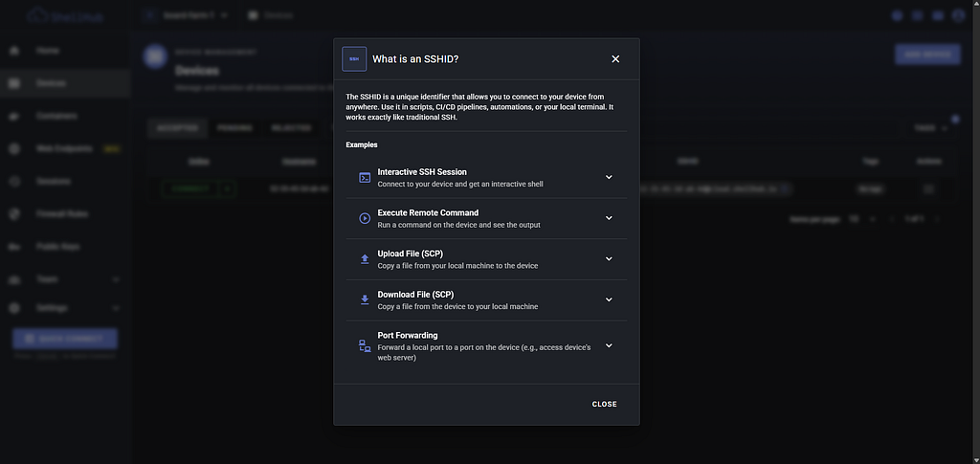Open Home in the background sidebar
The height and width of the screenshot is (464, 980).
(65, 51)
